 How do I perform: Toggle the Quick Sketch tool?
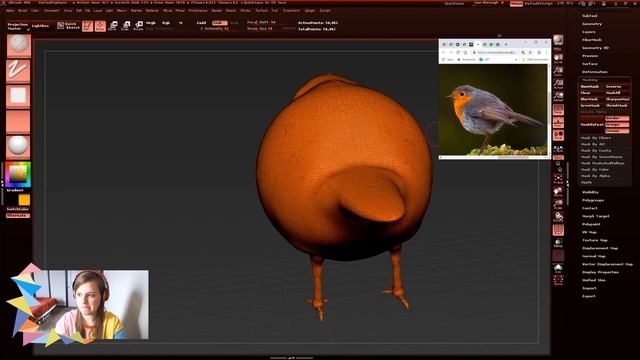(69, 26)
